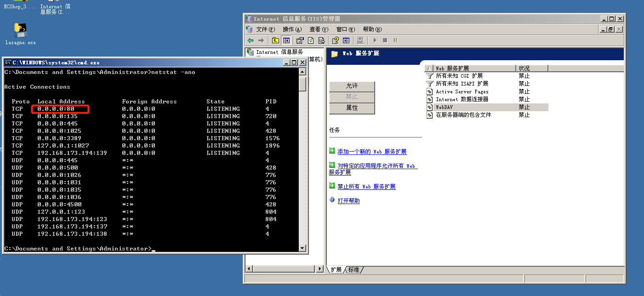Click the Refresh toolbar icon in IIS
The width and height of the screenshot is (644, 296).
(311, 40)
